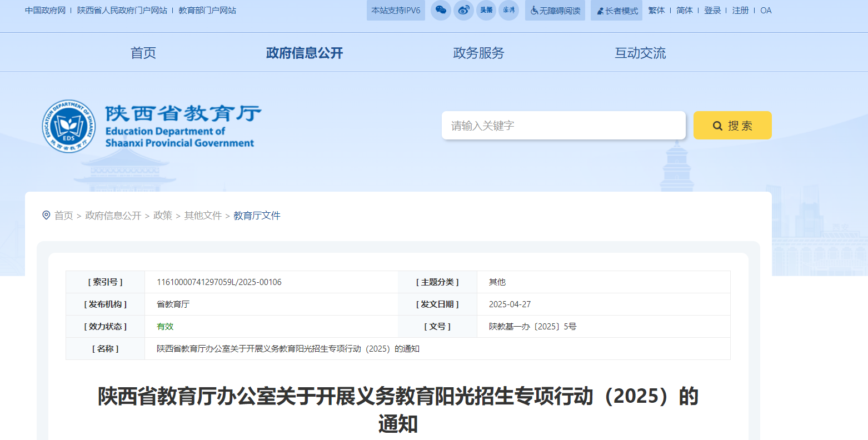Select the 发布机构 value 省教育厅
Image resolution: width=868 pixels, height=440 pixels.
pyautogui.click(x=173, y=304)
